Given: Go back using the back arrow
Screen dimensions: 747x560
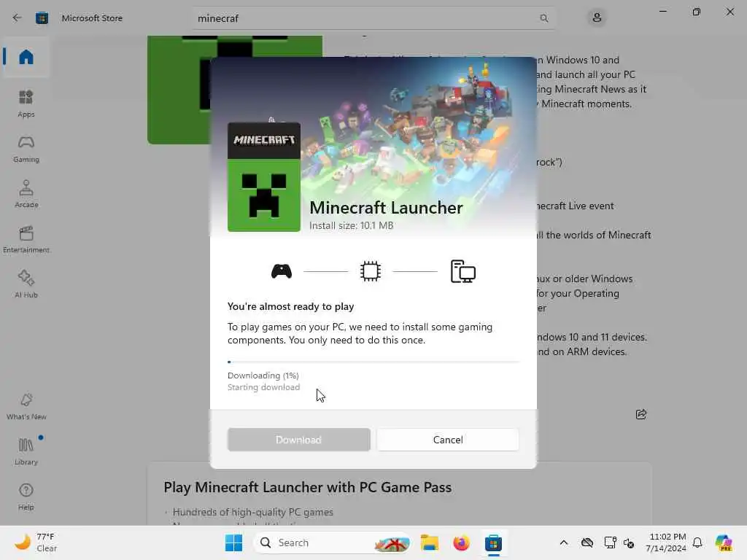Looking at the screenshot, I should click(18, 18).
